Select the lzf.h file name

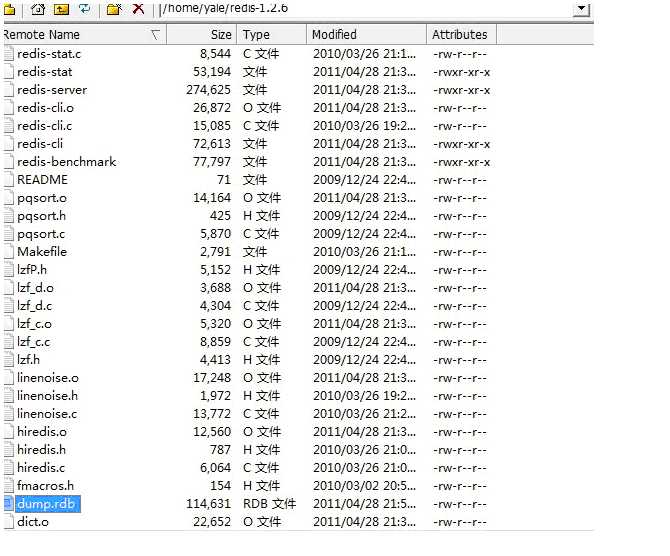[x=29, y=360]
